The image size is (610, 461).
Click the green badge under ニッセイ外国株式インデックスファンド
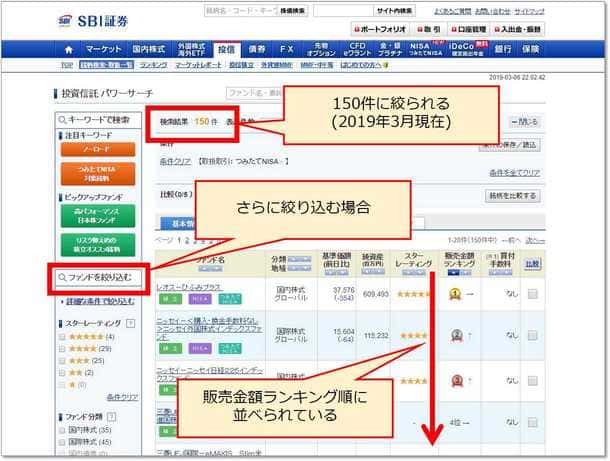tap(170, 348)
